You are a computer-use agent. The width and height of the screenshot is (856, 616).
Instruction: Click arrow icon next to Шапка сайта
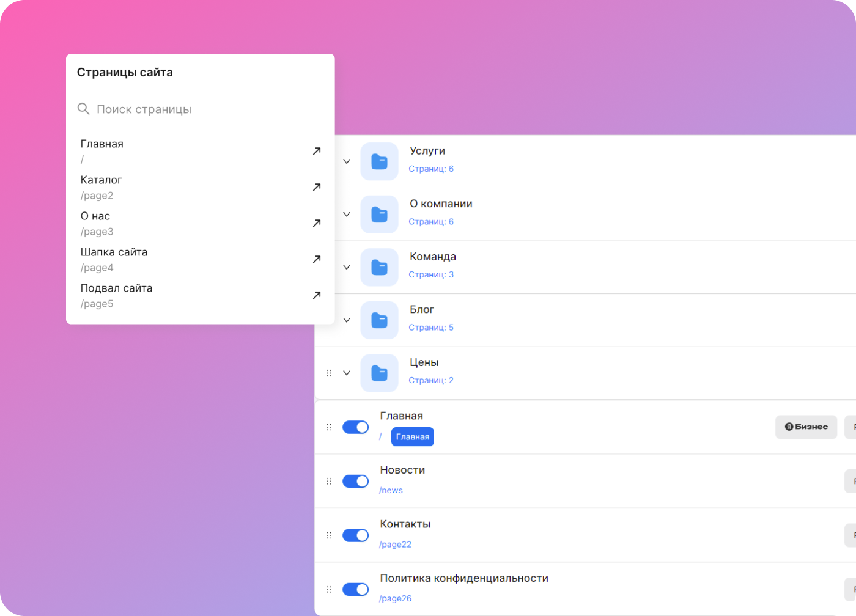317,259
